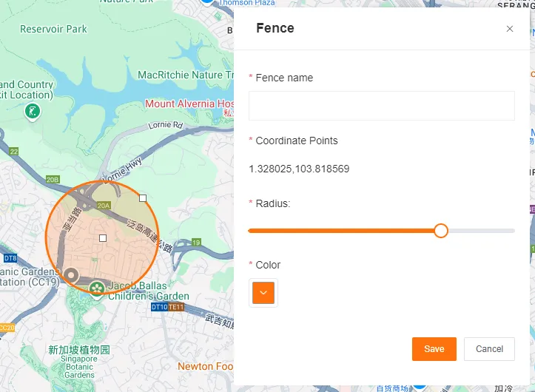Click the unfilled end of Radius slider track
This screenshot has height=392, width=535.
(488, 231)
